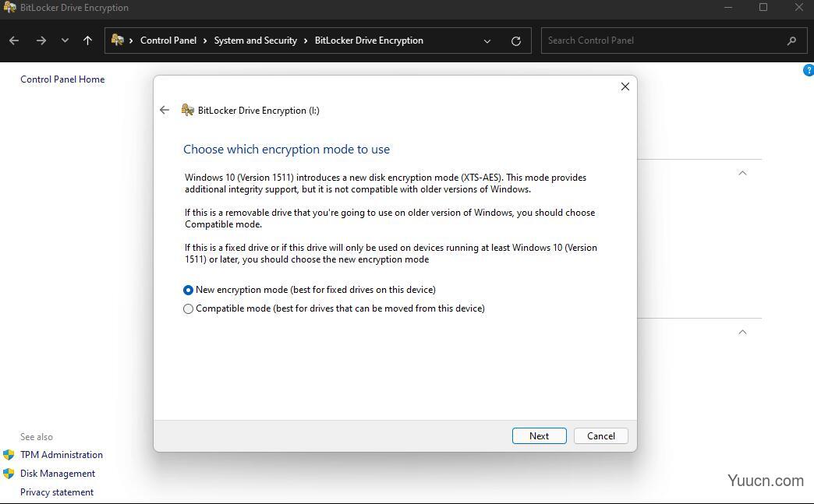Open TPM Administration link
Image resolution: width=814 pixels, height=504 pixels.
pyautogui.click(x=62, y=455)
